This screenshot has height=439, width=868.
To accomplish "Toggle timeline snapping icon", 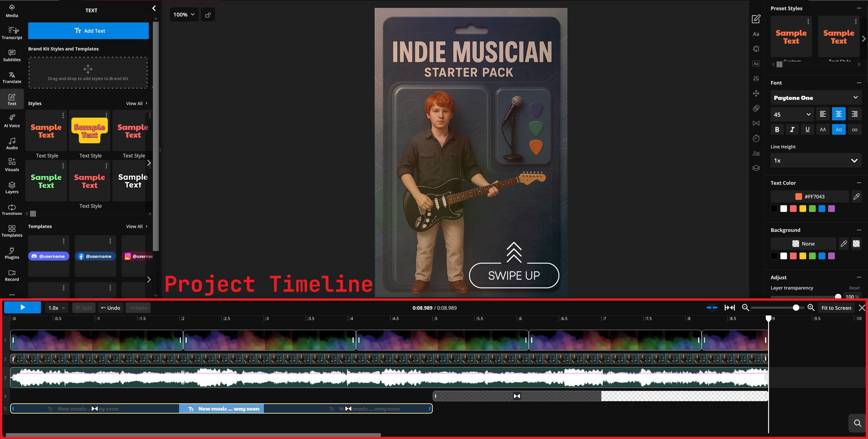I will (712, 308).
